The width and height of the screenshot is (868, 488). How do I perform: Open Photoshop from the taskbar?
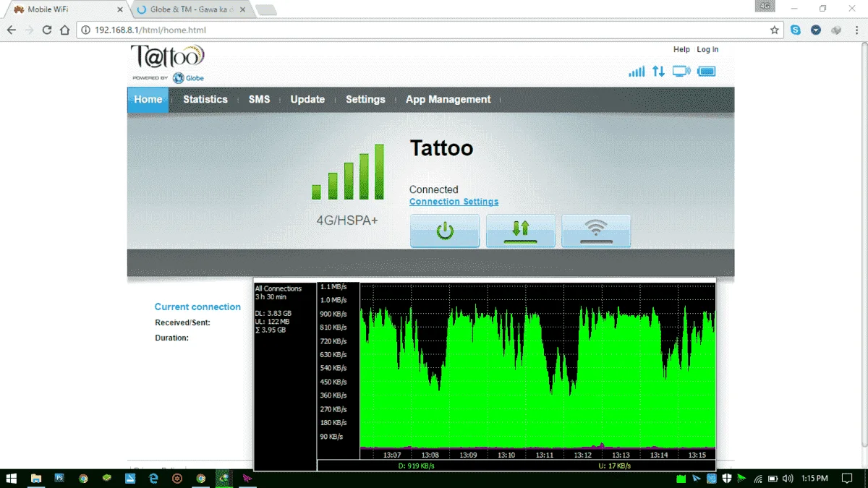[59, 478]
